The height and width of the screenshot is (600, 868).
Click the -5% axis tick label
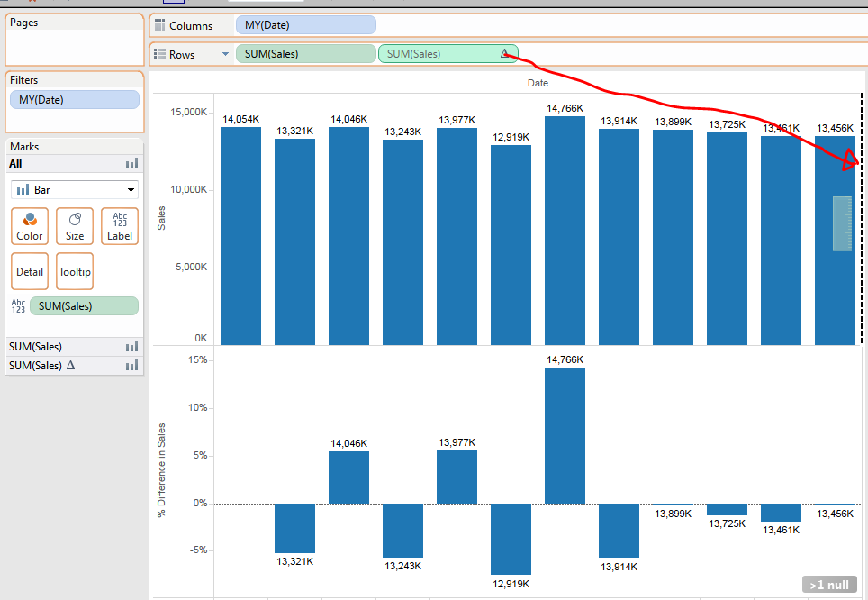click(198, 550)
